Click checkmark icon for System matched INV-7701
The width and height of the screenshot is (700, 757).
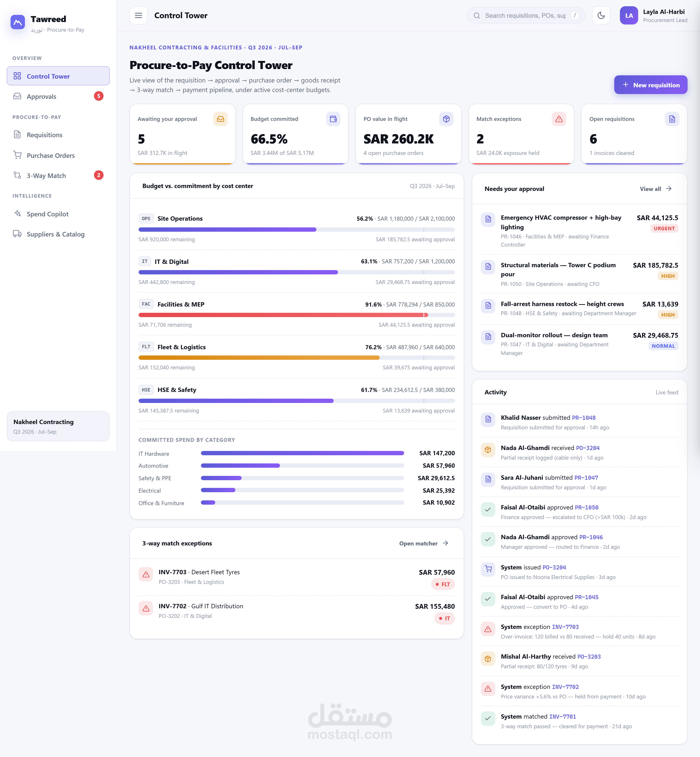pos(488,718)
